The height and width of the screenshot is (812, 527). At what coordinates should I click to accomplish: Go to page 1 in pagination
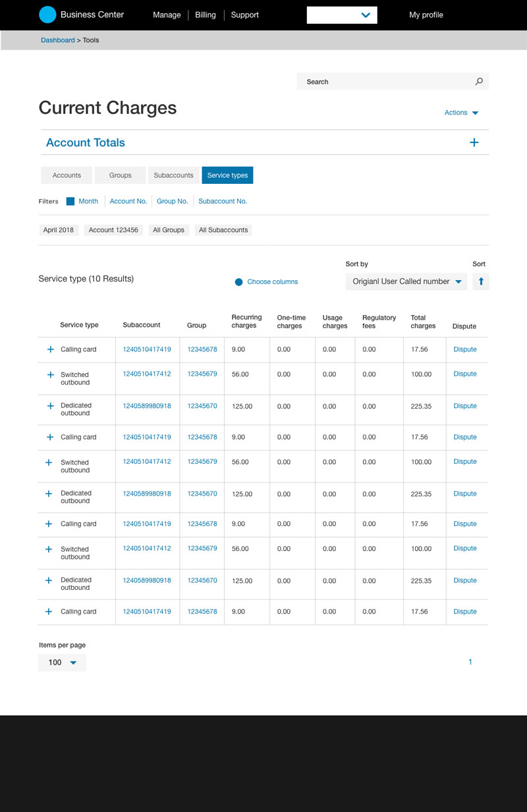point(470,662)
